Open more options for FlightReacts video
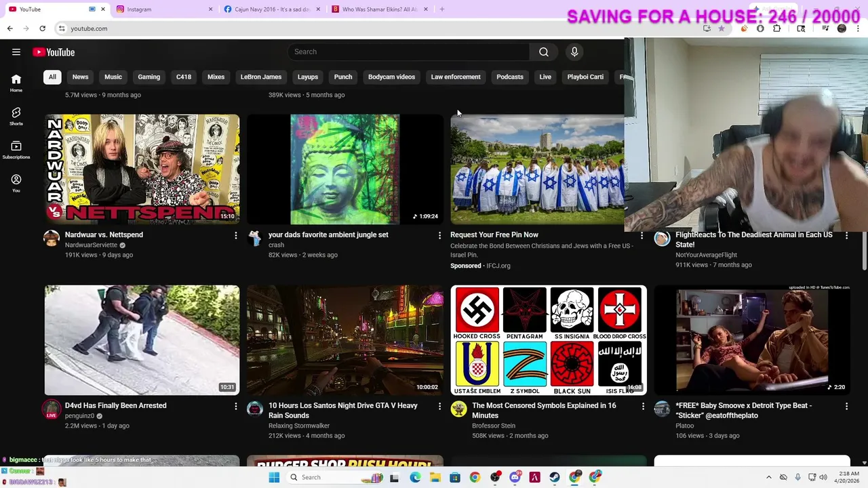Viewport: 868px width, 488px height. click(846, 235)
